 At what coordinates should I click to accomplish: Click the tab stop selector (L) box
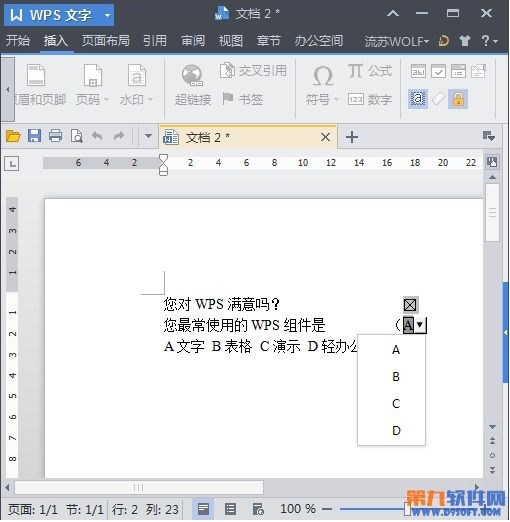pos(12,163)
